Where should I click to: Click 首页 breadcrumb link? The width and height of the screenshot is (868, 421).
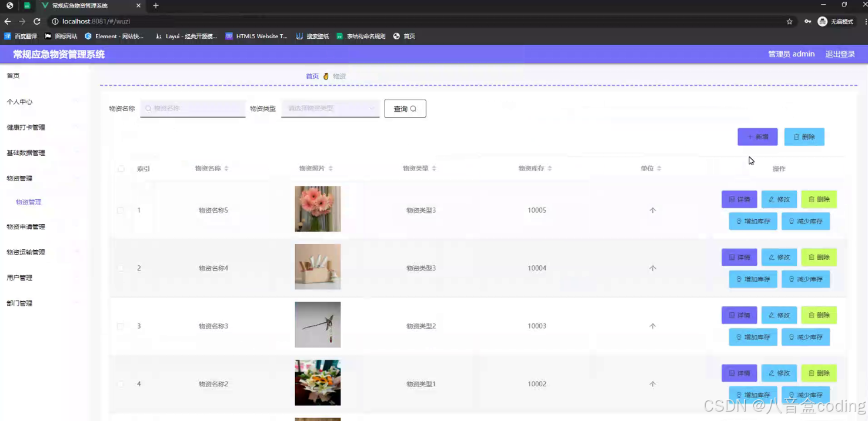tap(312, 76)
